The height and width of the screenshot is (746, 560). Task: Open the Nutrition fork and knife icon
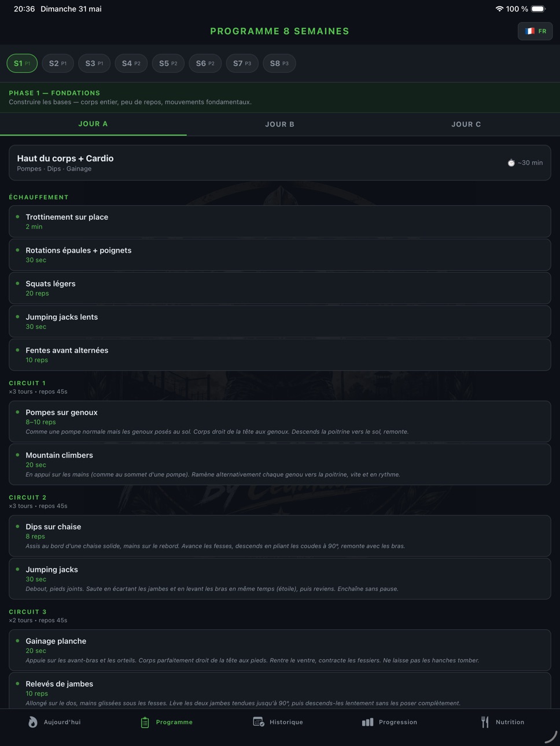(485, 722)
